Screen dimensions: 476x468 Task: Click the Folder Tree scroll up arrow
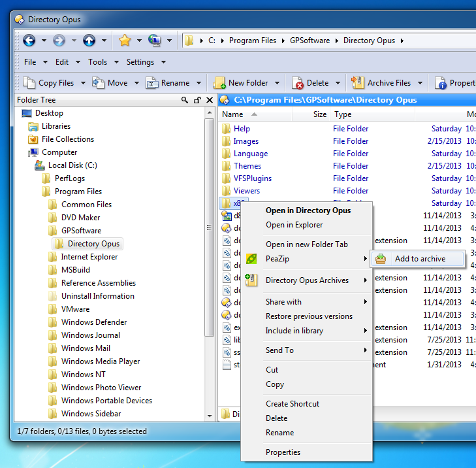[210, 112]
